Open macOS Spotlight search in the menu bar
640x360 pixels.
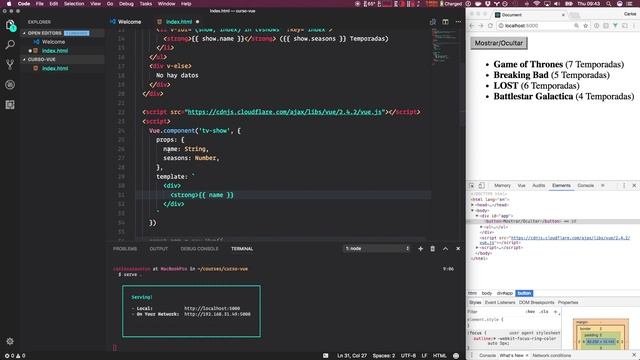click(x=609, y=4)
